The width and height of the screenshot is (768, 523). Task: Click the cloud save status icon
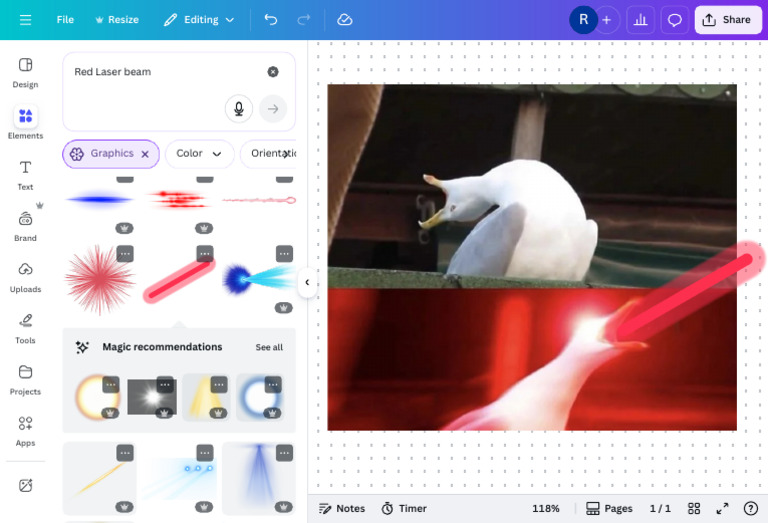[345, 20]
